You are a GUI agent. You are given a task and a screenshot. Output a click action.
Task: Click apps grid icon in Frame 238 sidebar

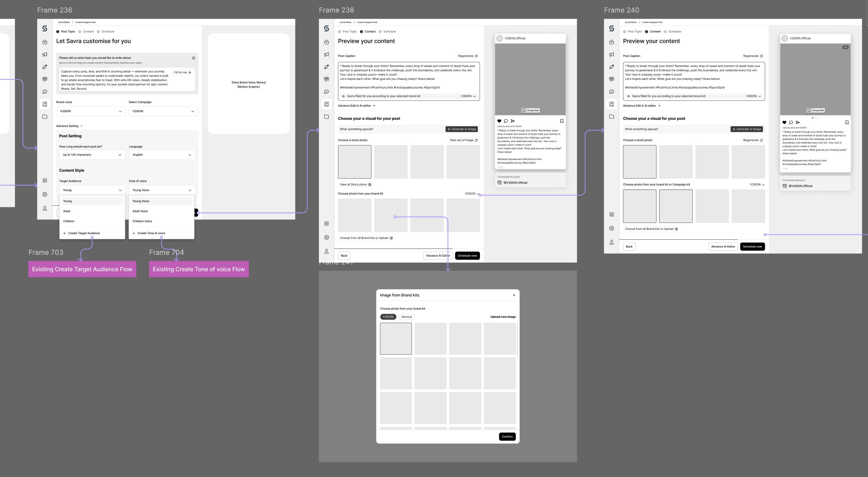click(x=326, y=223)
